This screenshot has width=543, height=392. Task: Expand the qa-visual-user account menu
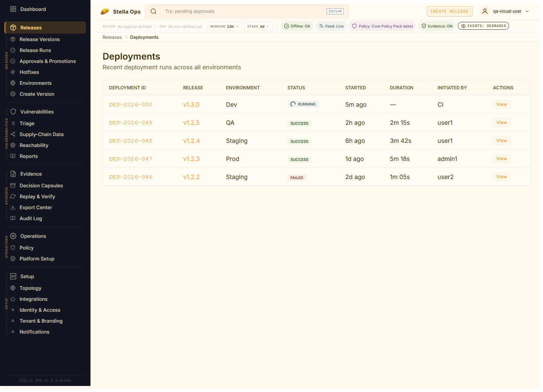[x=511, y=11]
